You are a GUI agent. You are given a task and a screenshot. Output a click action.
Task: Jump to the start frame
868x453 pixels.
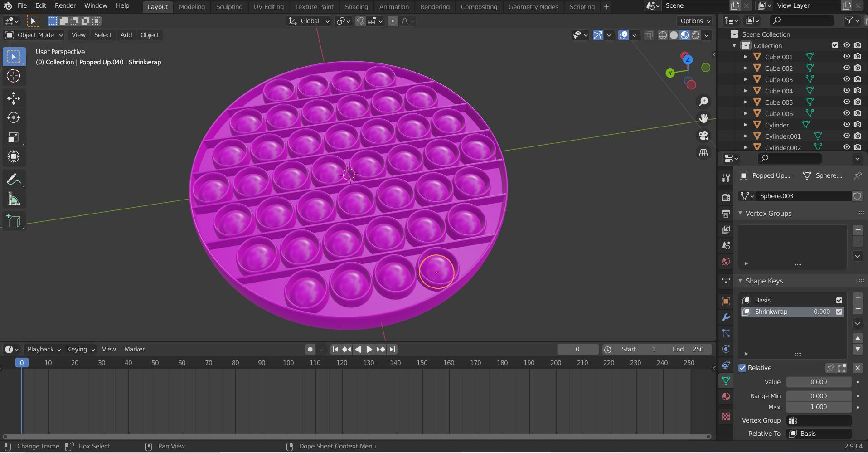tap(335, 349)
